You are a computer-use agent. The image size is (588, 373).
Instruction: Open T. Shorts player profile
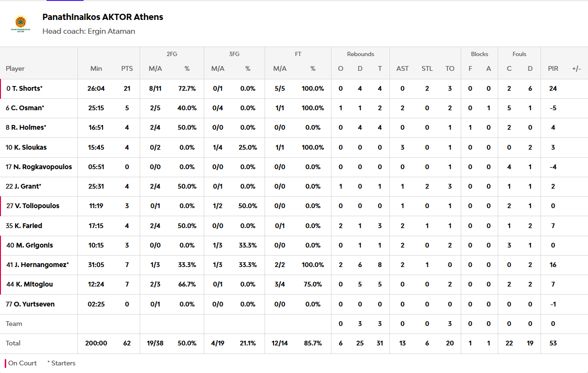pyautogui.click(x=28, y=88)
